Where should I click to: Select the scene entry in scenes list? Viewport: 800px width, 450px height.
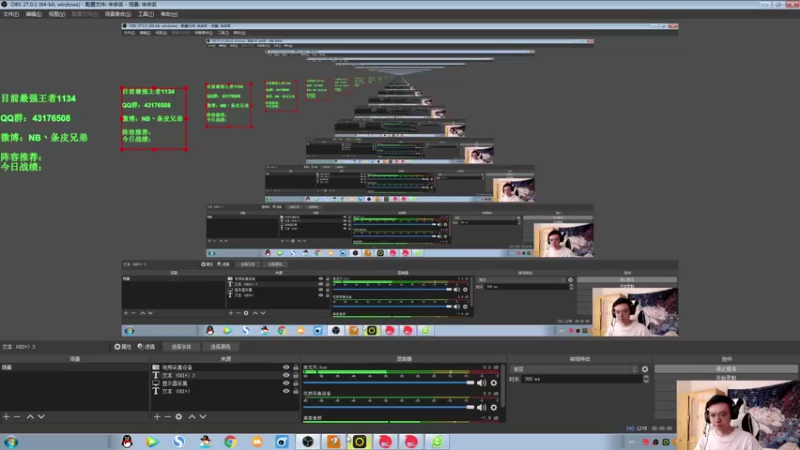(74, 367)
